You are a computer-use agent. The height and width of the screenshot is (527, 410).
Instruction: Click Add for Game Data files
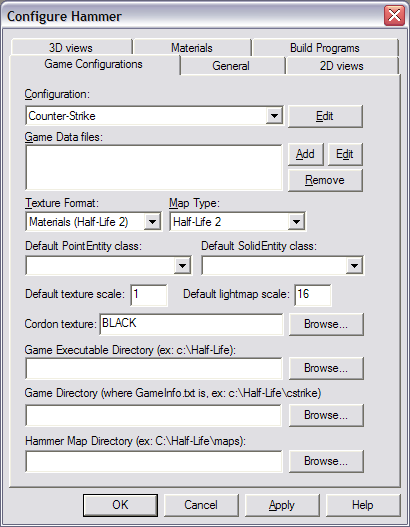(x=305, y=154)
